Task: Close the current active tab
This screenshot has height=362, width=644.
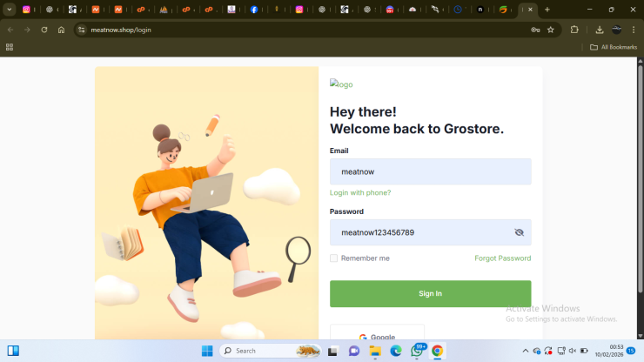Action: click(530, 9)
